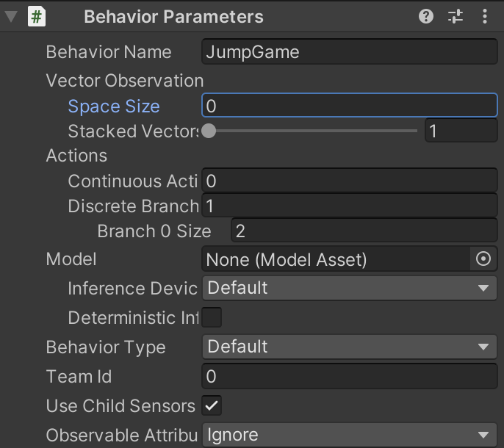The height and width of the screenshot is (448, 504).
Task: Click the Stacked Vectors slider handle
Action: pos(209,131)
